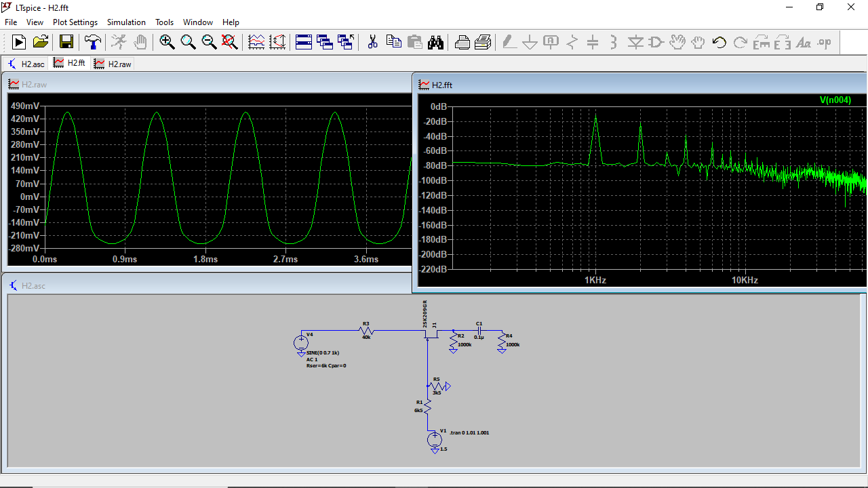This screenshot has height=488, width=868.
Task: Run the simulation with the running man icon
Action: click(x=119, y=42)
